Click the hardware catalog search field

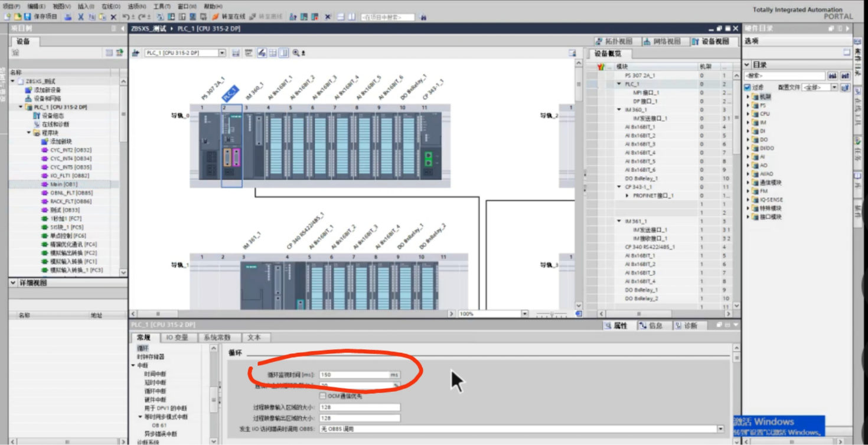784,76
